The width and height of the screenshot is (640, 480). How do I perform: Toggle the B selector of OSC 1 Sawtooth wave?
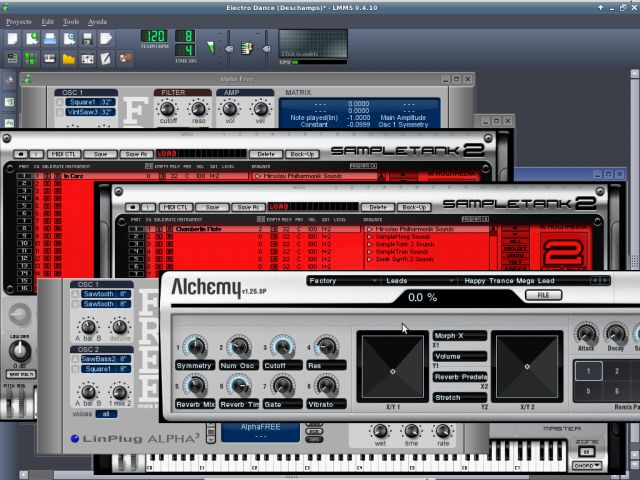pyautogui.click(x=75, y=304)
